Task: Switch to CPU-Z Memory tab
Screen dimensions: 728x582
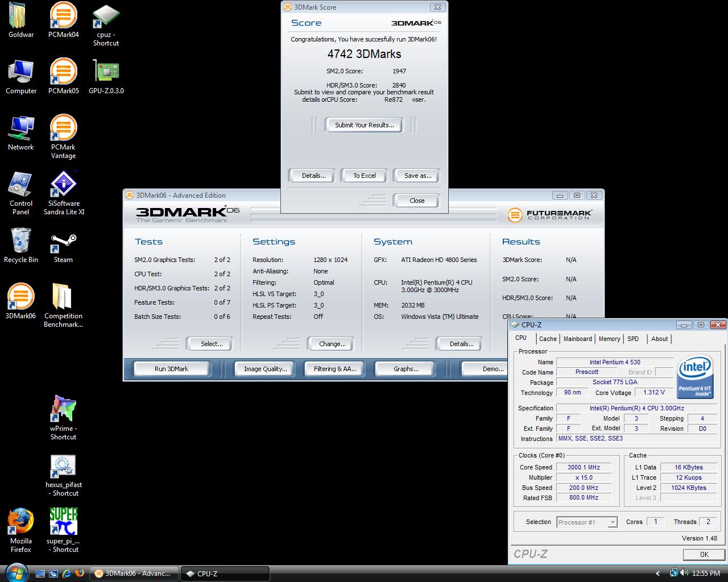Action: point(609,339)
